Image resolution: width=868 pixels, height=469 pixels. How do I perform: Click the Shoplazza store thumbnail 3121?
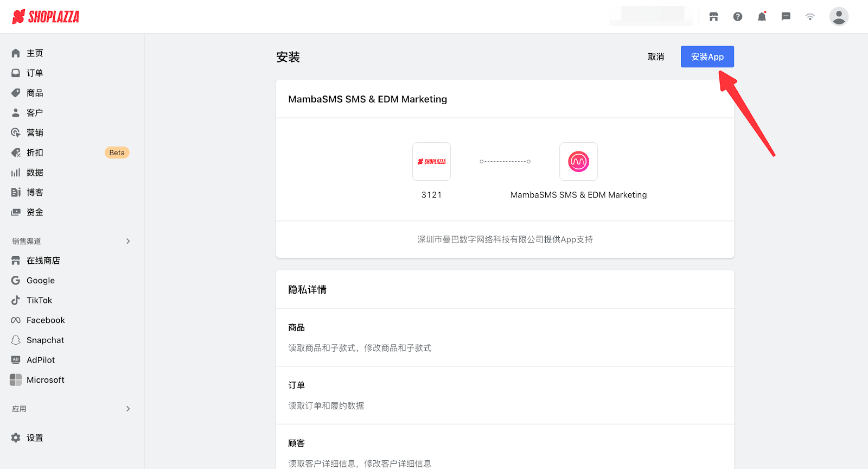[x=431, y=162]
